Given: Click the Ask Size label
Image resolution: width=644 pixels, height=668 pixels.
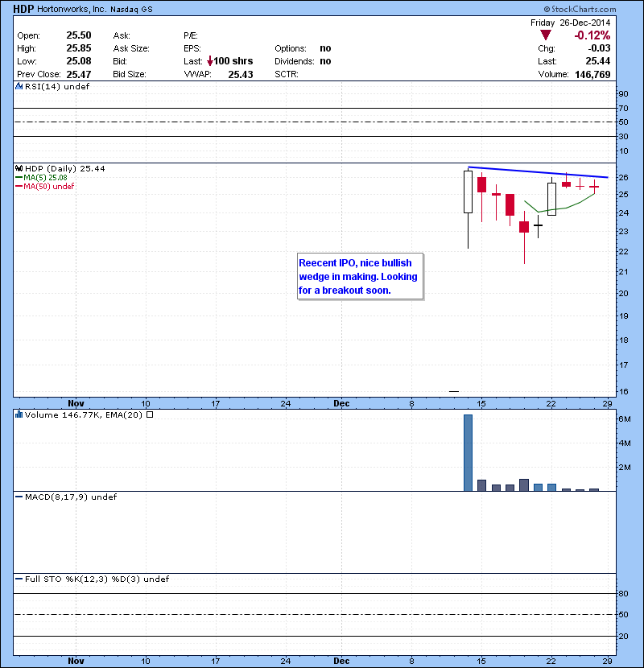Looking at the screenshot, I should [131, 48].
